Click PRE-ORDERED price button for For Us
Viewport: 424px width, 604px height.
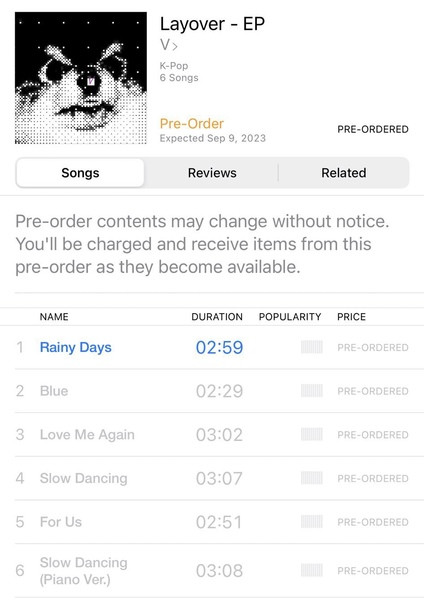pyautogui.click(x=373, y=522)
